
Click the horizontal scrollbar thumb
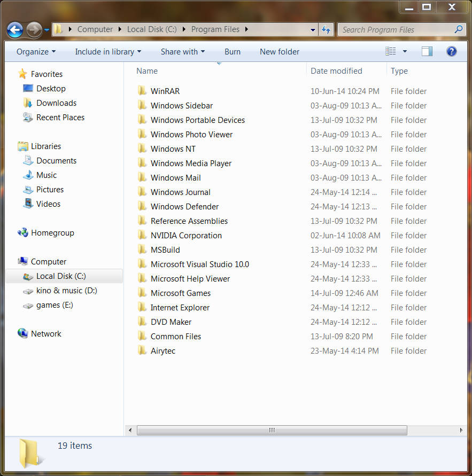[272, 430]
